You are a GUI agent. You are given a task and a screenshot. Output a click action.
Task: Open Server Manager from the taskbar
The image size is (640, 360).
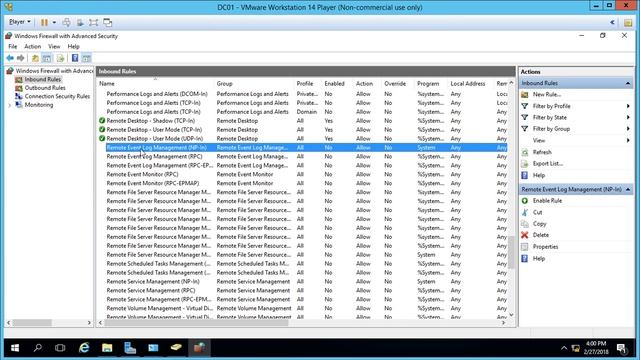130,348
